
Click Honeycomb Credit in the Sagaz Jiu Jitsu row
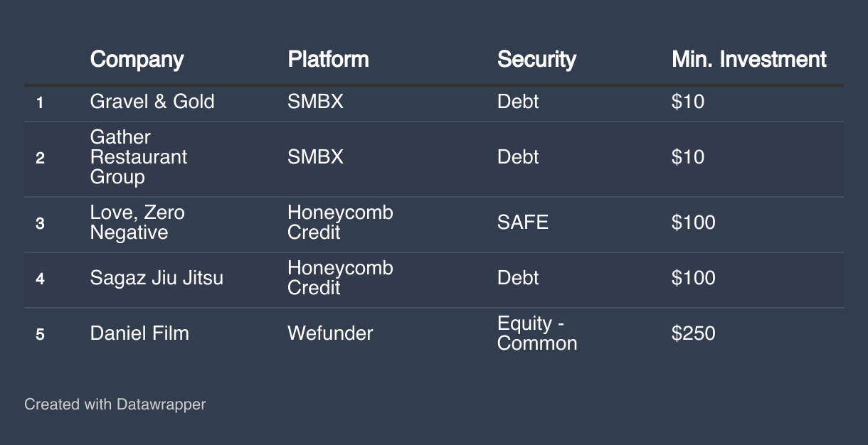click(340, 278)
